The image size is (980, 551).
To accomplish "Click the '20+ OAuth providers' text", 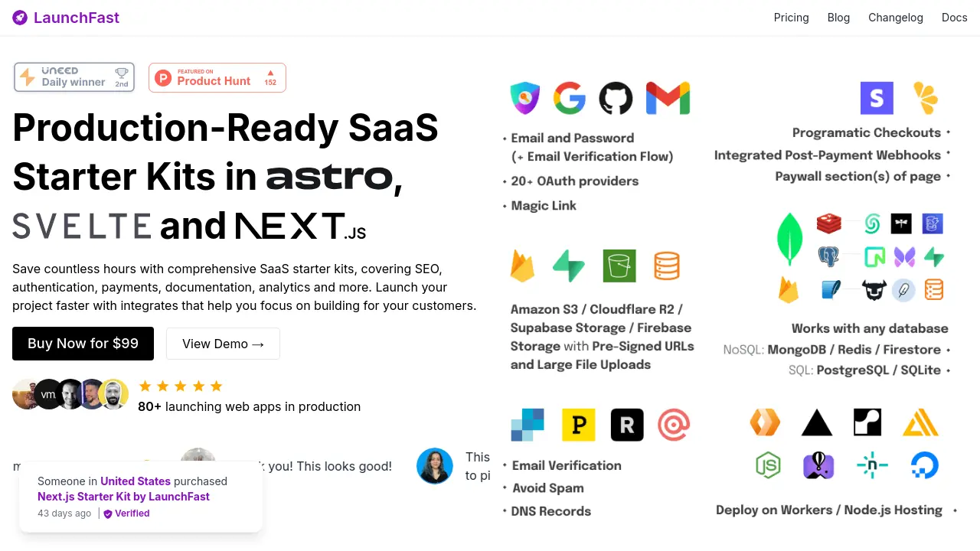I will (575, 181).
